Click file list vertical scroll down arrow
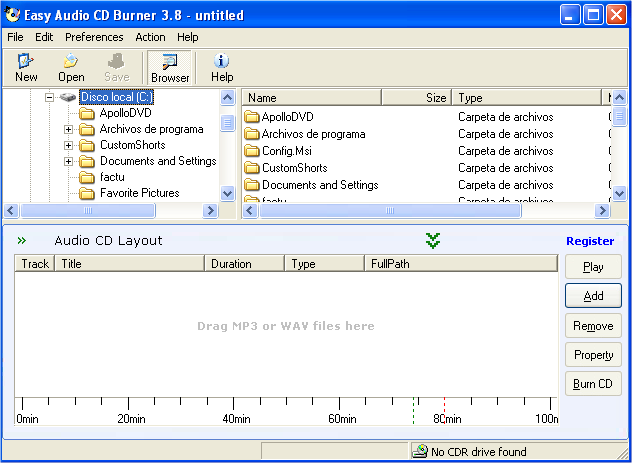 pyautogui.click(x=619, y=193)
